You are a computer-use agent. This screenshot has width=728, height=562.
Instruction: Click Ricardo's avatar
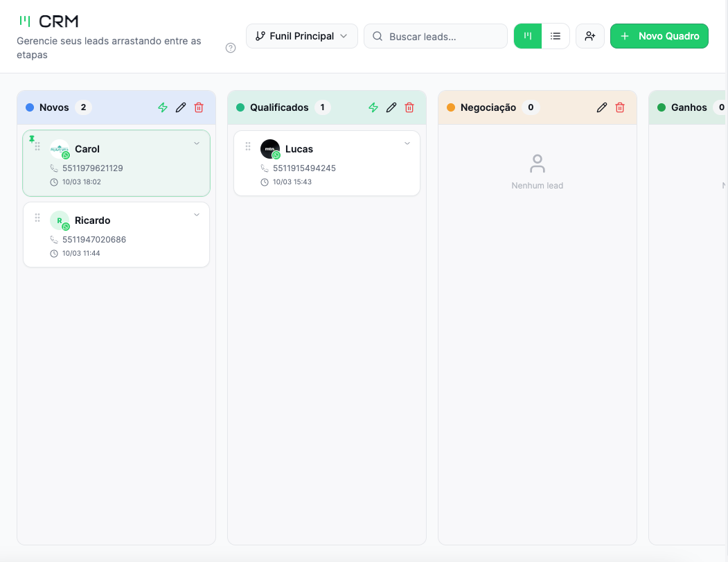[x=60, y=220]
